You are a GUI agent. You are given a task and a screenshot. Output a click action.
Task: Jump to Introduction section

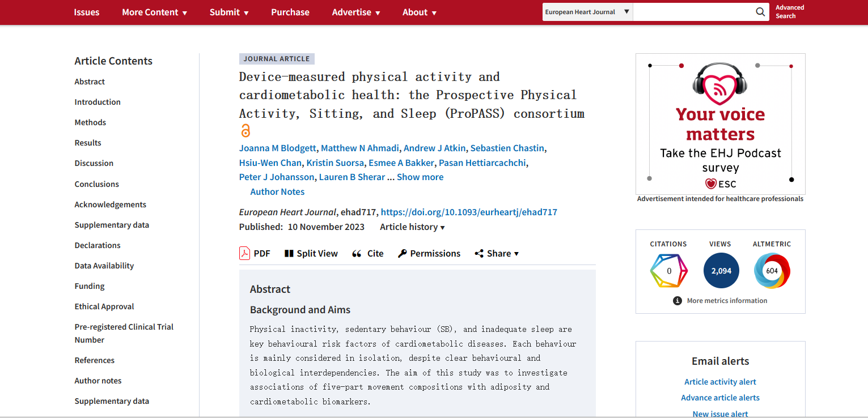coord(98,102)
